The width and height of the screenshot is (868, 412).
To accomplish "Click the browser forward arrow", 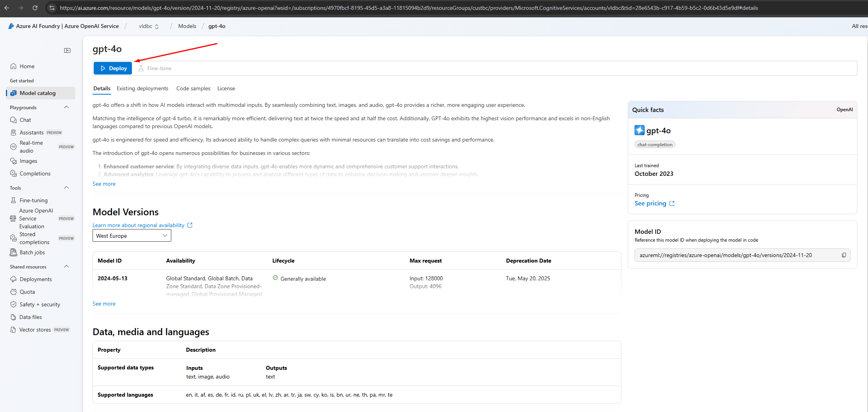I will [21, 8].
